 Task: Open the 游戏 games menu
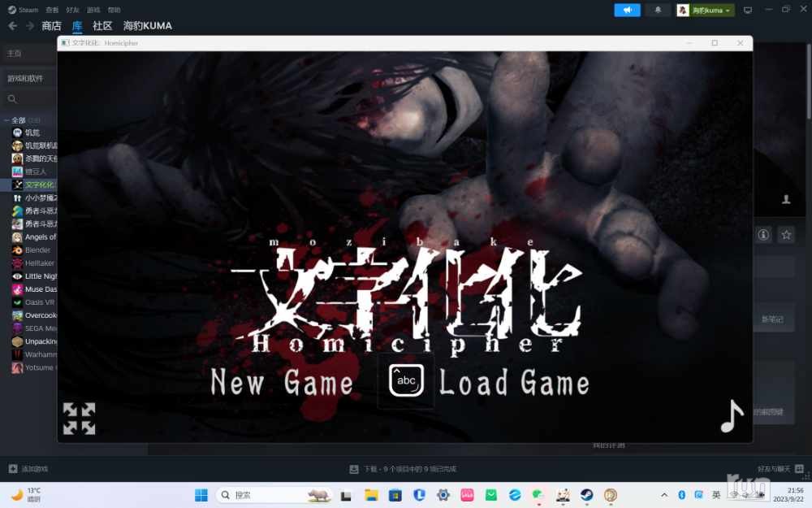(x=93, y=10)
